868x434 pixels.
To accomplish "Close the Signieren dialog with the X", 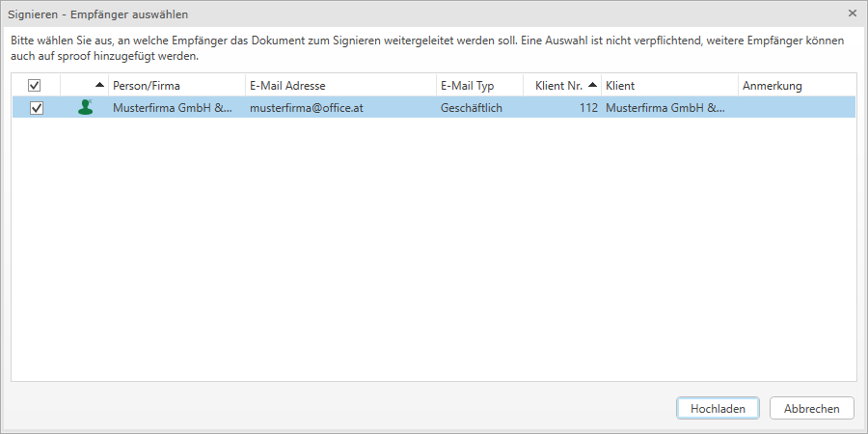I will [852, 14].
